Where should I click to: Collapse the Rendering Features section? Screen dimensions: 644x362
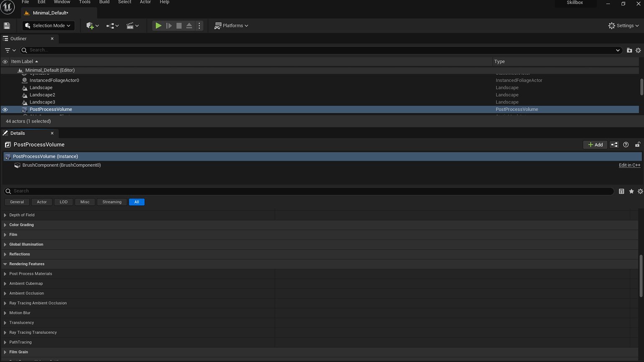(x=5, y=264)
